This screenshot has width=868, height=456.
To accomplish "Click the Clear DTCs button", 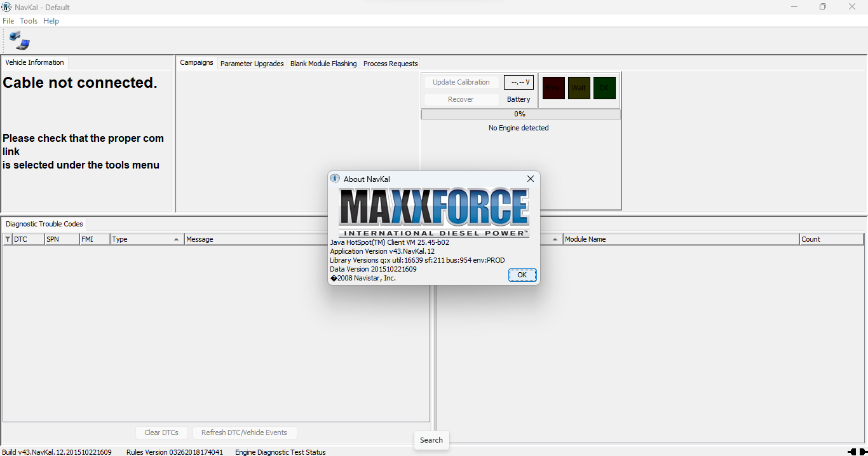I will coord(161,432).
